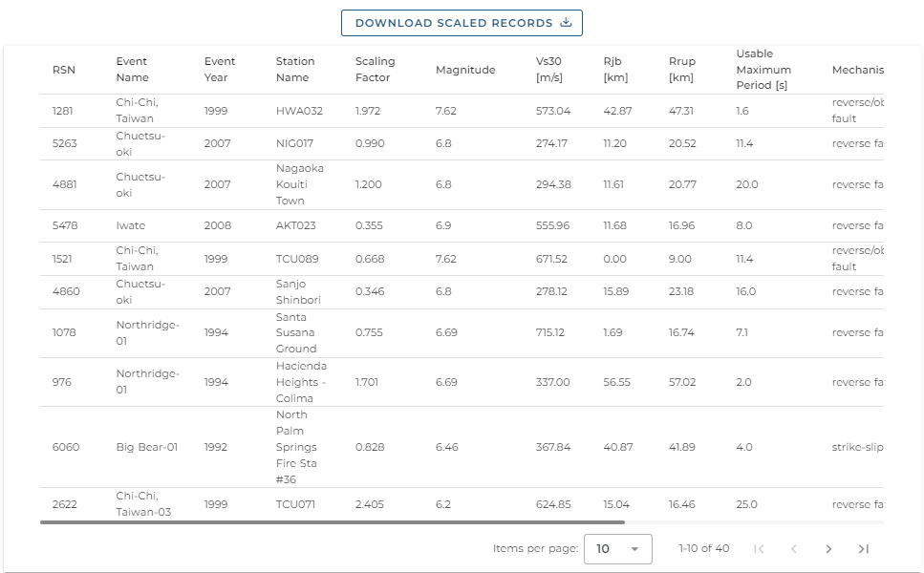Jump to the first page of records

pyautogui.click(x=759, y=549)
